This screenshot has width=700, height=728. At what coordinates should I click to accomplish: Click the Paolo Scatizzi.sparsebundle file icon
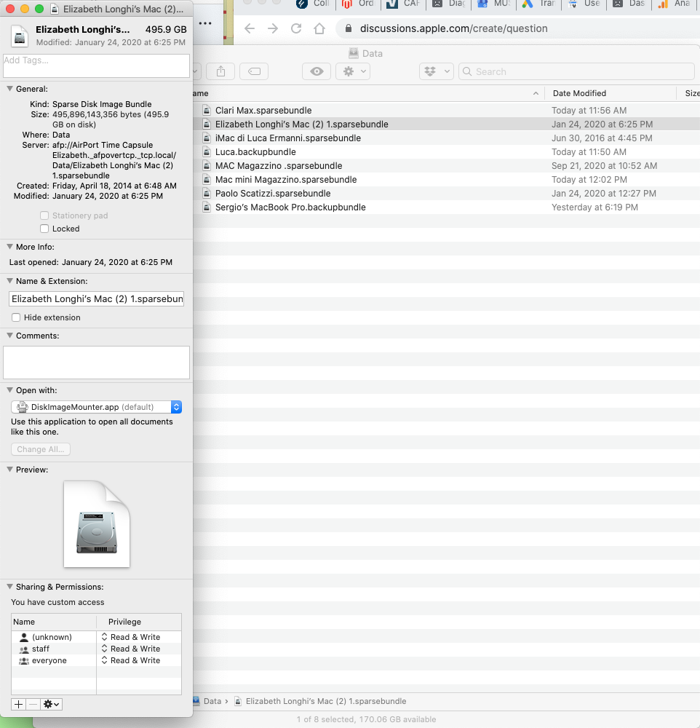tap(207, 193)
